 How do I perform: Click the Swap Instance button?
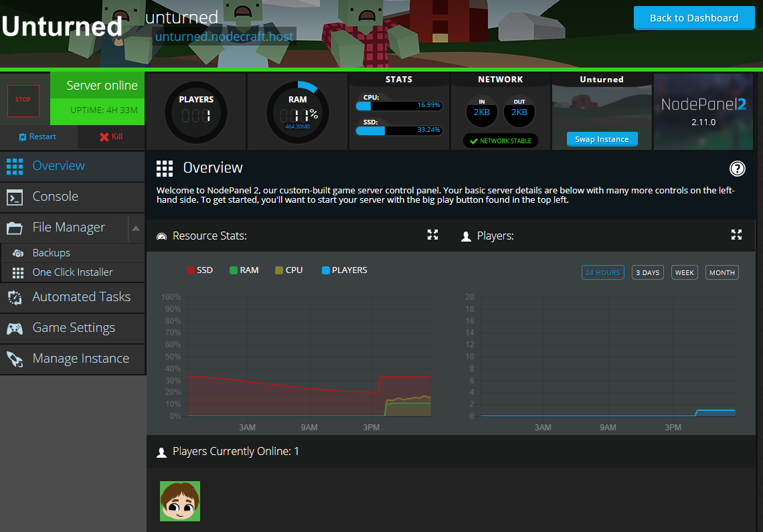[x=602, y=139]
